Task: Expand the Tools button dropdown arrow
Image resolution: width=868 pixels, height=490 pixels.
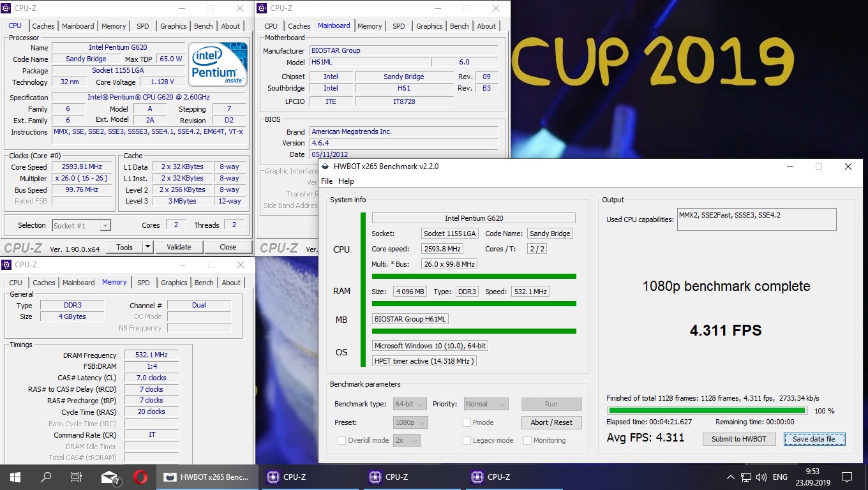Action: point(147,247)
